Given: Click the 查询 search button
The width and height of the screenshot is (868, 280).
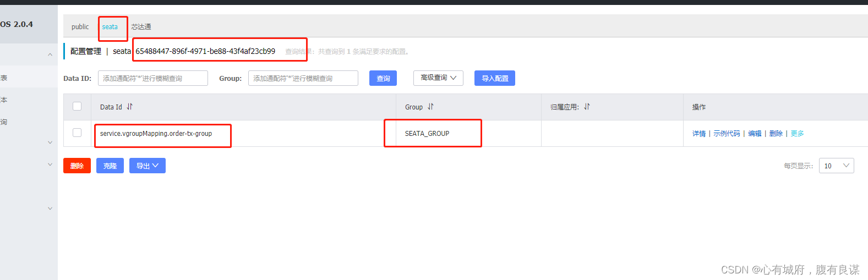Looking at the screenshot, I should tap(383, 78).
